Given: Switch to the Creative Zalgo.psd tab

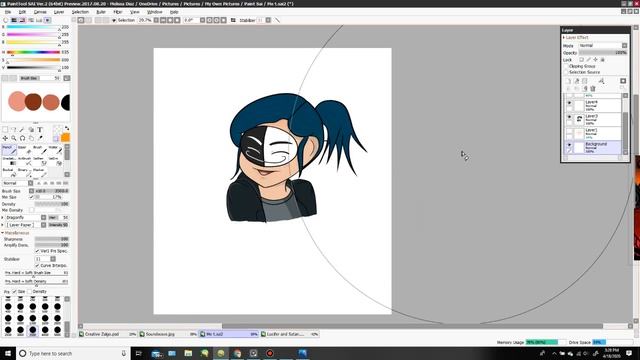Looking at the screenshot, I should click(108, 334).
